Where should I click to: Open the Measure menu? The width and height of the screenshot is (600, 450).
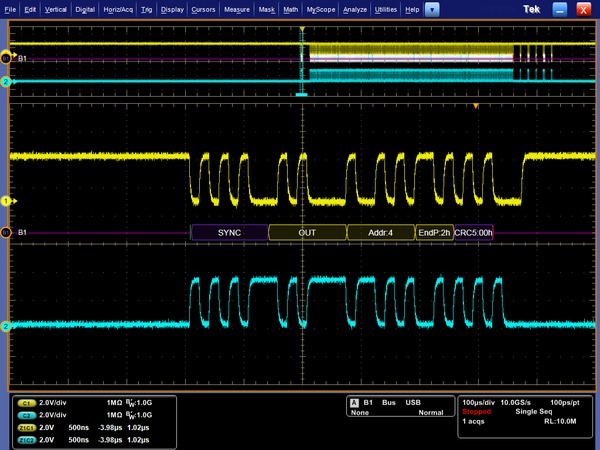coord(237,8)
